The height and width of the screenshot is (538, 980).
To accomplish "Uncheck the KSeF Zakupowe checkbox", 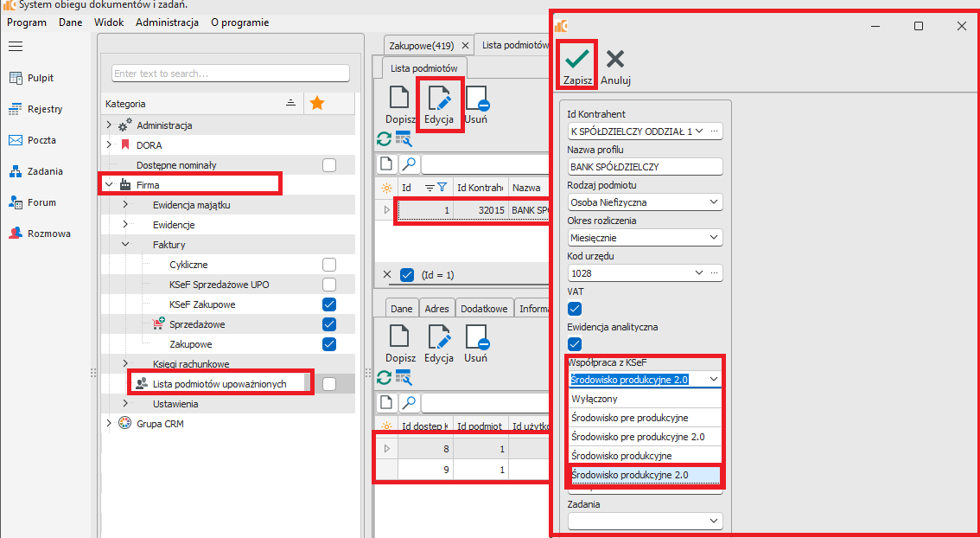I will click(x=328, y=304).
